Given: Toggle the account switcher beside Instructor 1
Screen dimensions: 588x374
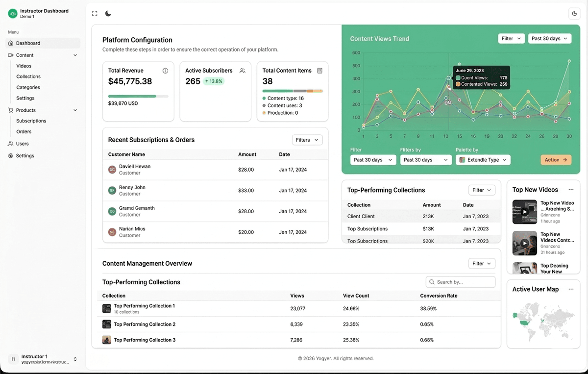Looking at the screenshot, I should click(75, 359).
